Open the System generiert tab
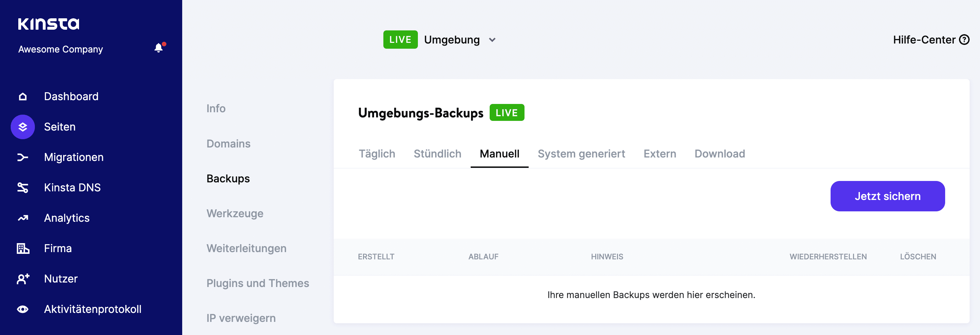Viewport: 980px width, 335px height. click(x=581, y=154)
